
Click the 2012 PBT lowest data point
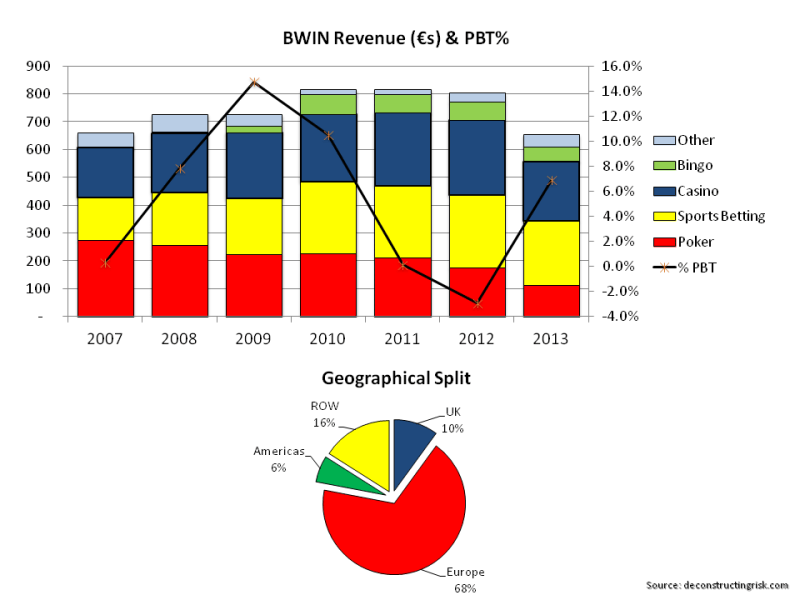[x=478, y=303]
